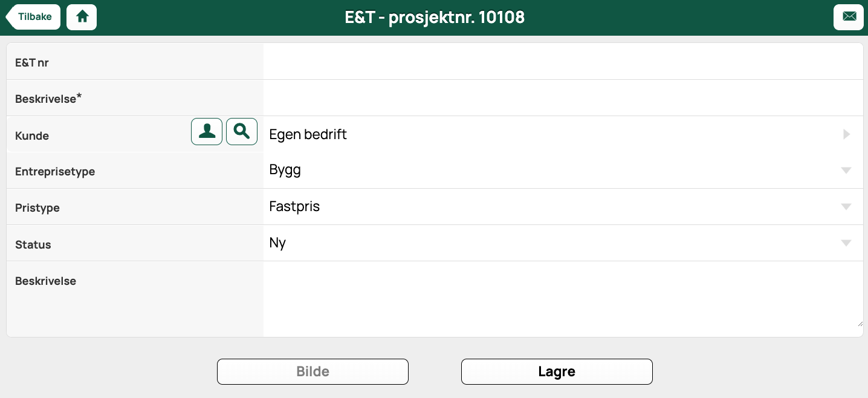Screen dimensions: 868x398
Task: Click the Ny status value
Action: click(277, 243)
